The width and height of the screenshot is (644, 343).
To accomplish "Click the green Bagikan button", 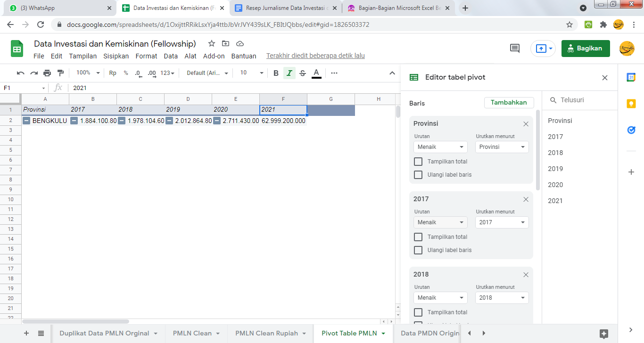I will click(585, 48).
